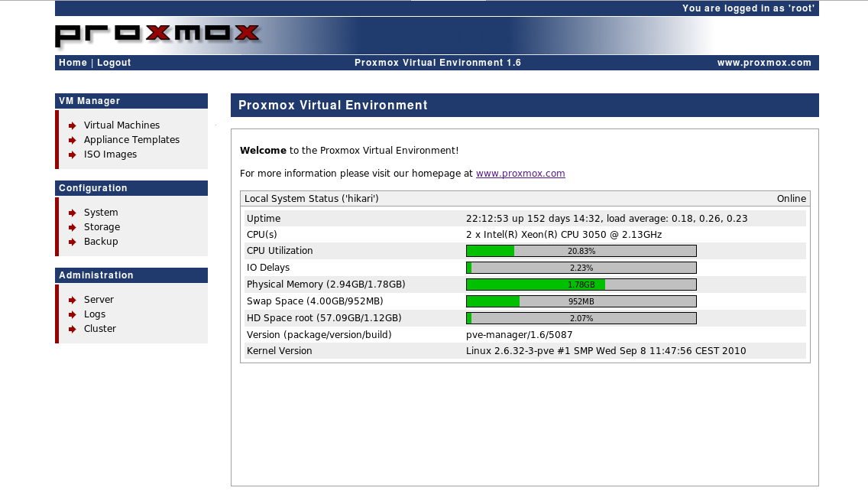Screen dimensions: 868x491
Task: Click the red arrow beside Backup
Action: click(x=72, y=242)
